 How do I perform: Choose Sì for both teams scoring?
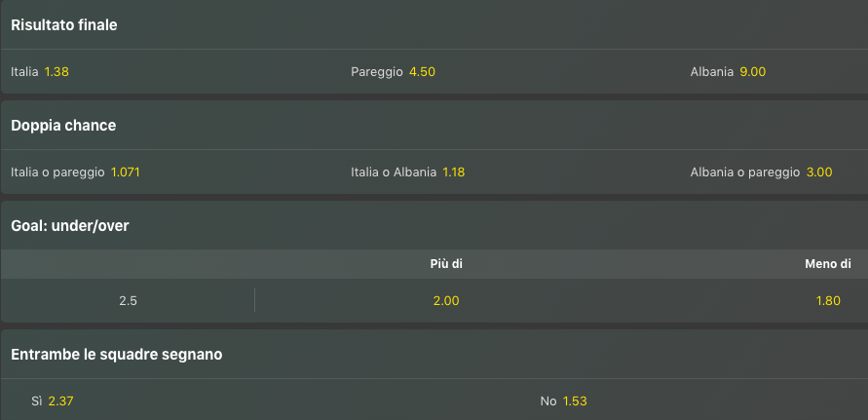click(x=60, y=401)
